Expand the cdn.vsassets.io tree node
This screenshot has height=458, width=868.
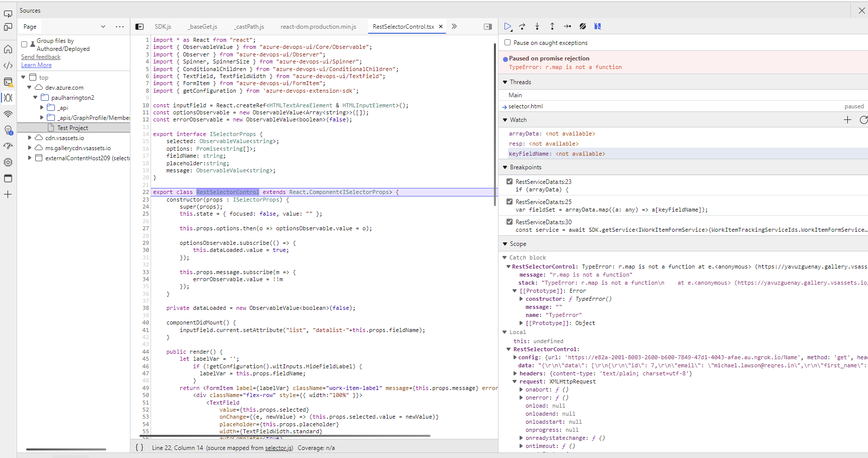pyautogui.click(x=30, y=138)
